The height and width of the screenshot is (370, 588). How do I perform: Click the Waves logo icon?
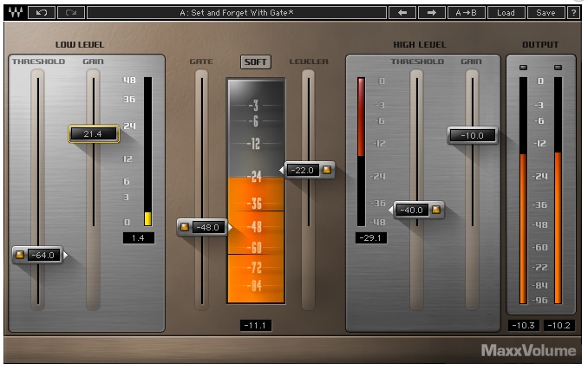[x=16, y=12]
